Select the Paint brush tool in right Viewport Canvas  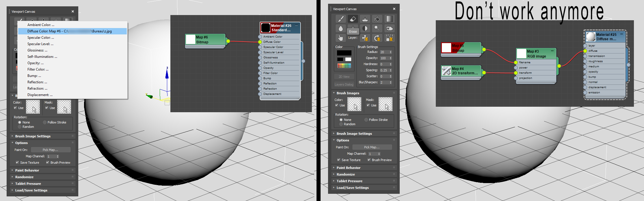tap(341, 19)
